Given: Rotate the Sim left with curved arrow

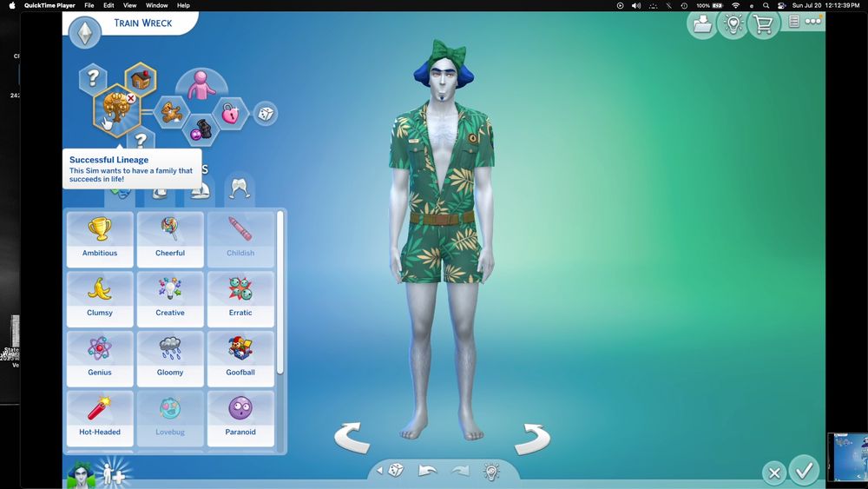Looking at the screenshot, I should click(x=352, y=438).
